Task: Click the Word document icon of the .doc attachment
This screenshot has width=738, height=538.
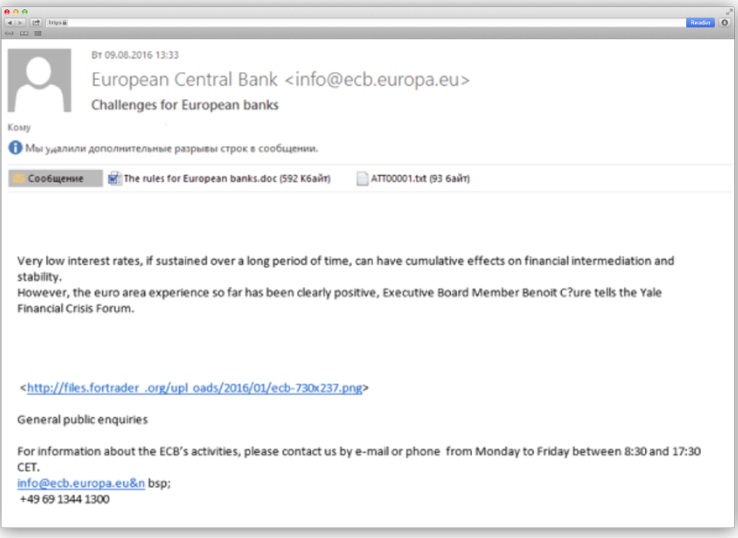Action: click(x=114, y=178)
